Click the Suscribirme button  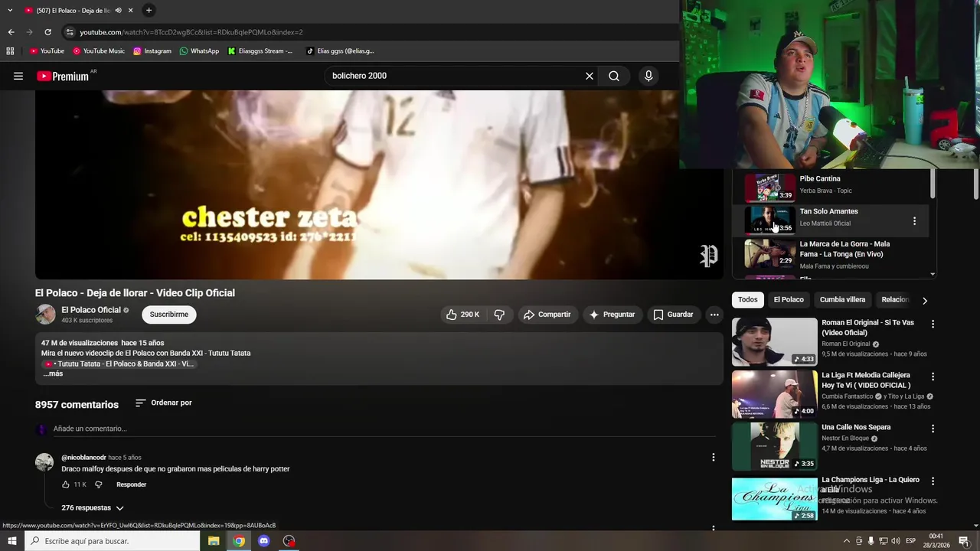[x=169, y=315]
